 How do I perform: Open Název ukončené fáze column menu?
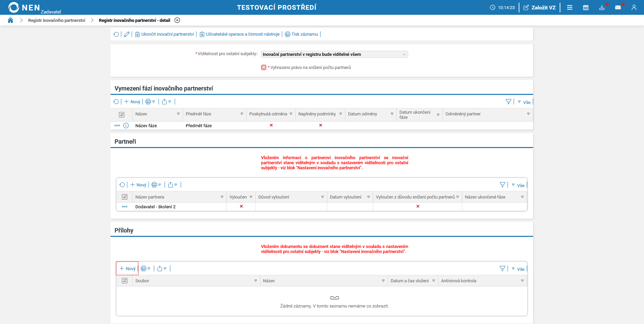522,197
